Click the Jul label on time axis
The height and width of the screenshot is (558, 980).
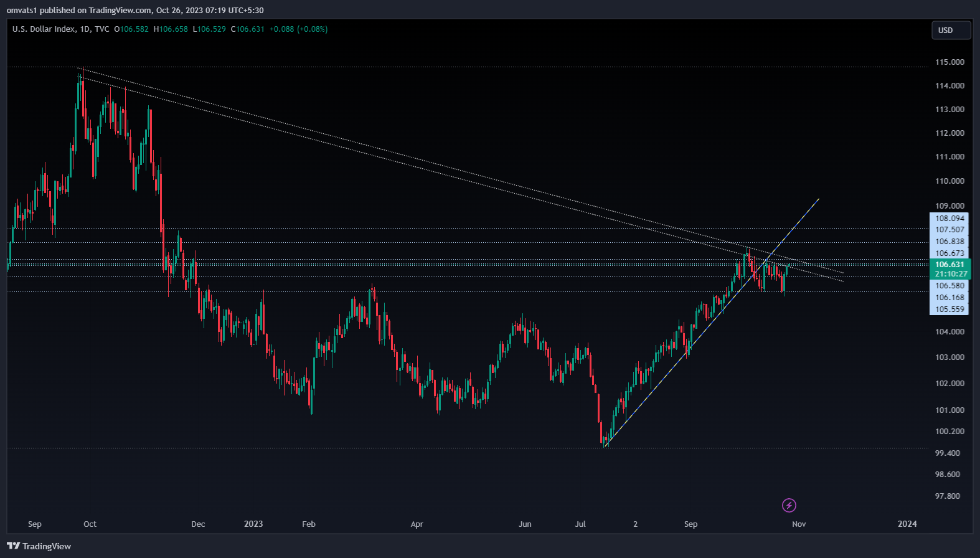coord(580,524)
